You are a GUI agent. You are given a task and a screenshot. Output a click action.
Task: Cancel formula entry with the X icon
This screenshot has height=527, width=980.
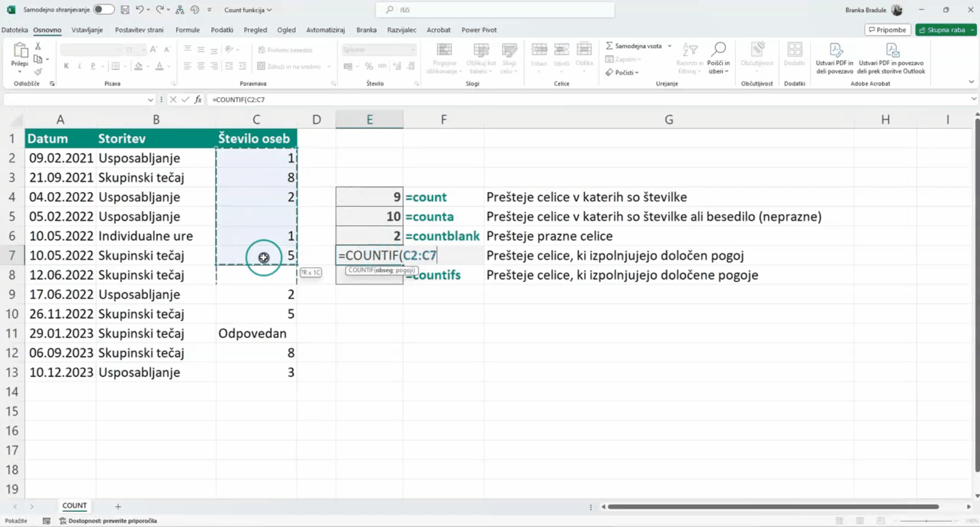tap(173, 99)
